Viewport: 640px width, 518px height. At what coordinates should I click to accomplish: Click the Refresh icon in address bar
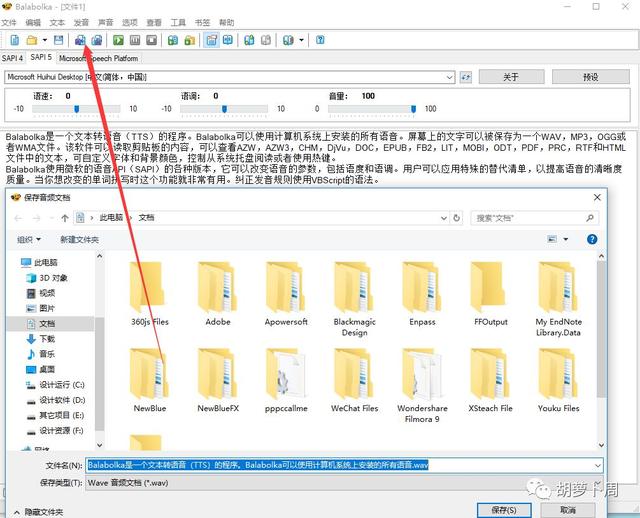456,218
